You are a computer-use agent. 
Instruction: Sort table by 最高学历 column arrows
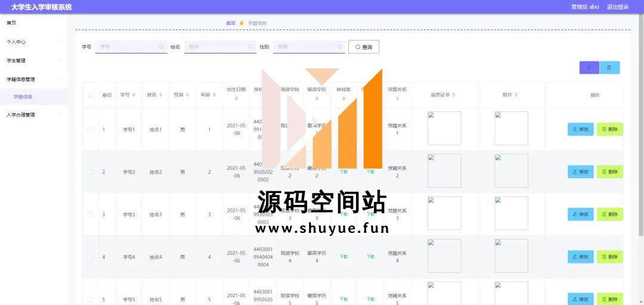click(x=317, y=99)
